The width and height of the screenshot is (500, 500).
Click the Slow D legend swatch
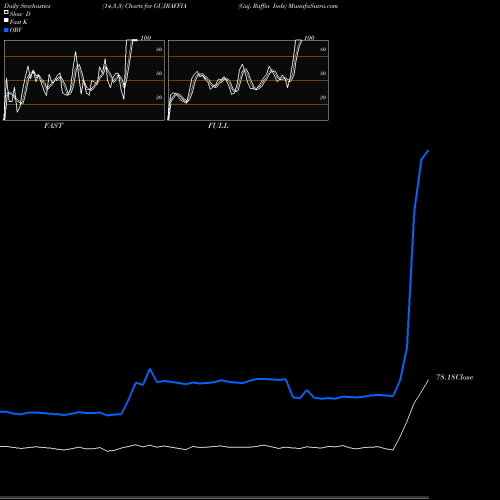pyautogui.click(x=6, y=12)
